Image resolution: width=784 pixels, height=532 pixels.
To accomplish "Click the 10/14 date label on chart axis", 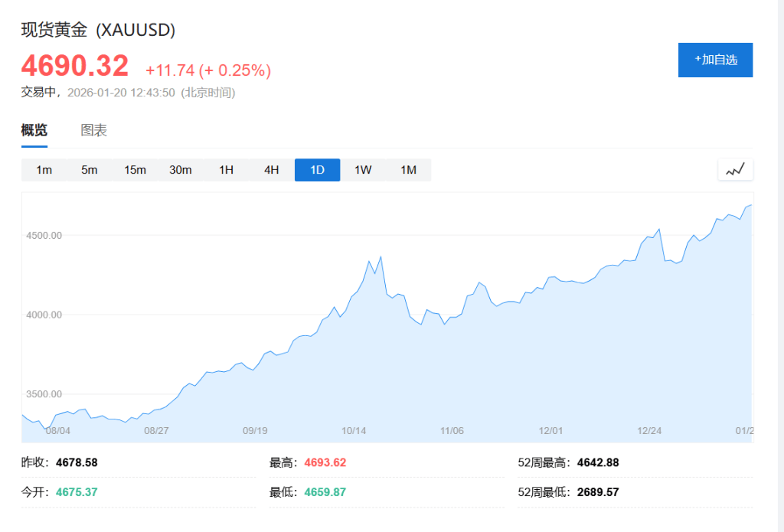I will tap(354, 431).
